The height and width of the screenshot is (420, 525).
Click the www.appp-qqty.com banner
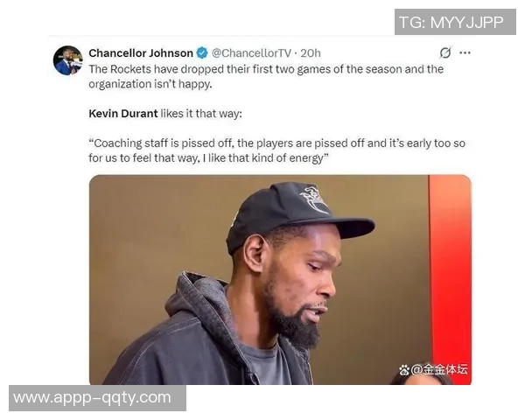coord(97,398)
